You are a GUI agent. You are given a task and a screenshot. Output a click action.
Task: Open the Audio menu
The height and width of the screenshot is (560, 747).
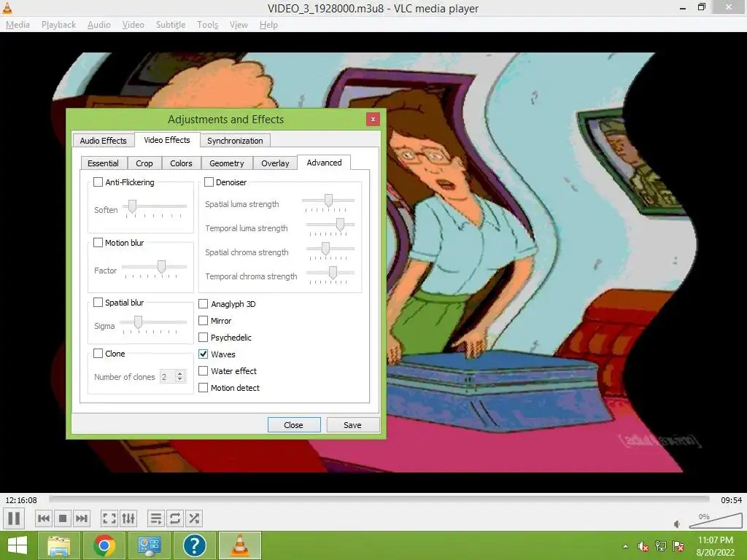point(99,24)
